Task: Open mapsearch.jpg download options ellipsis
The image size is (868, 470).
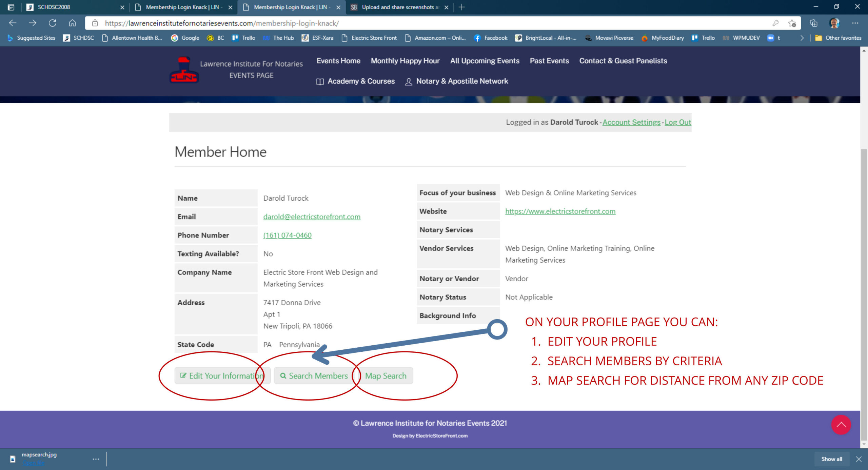Action: click(96, 459)
